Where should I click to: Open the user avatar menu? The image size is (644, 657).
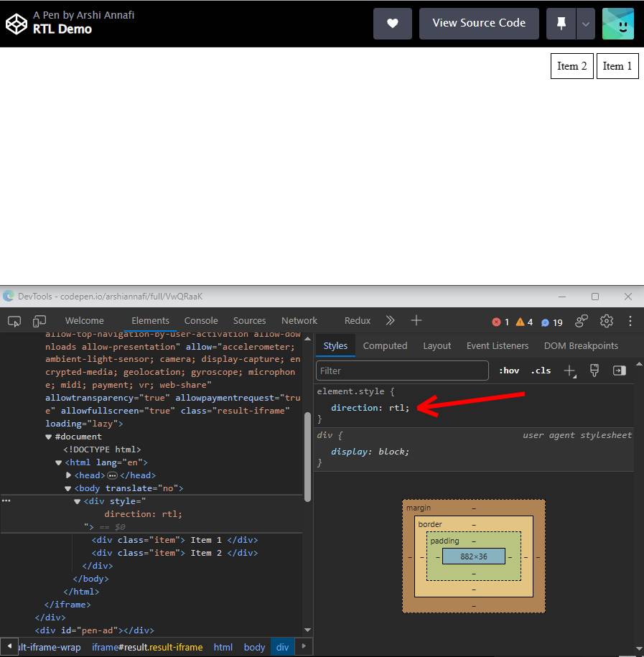coord(618,24)
